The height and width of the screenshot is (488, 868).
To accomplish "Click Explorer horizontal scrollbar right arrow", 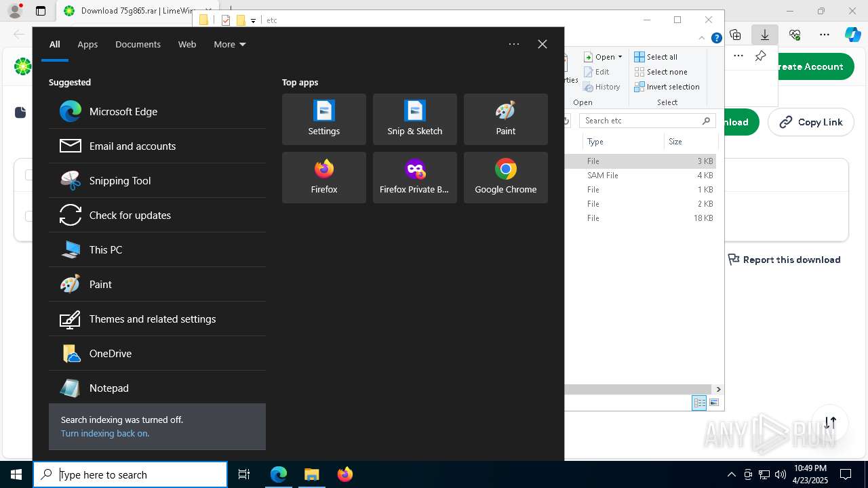I will [718, 390].
